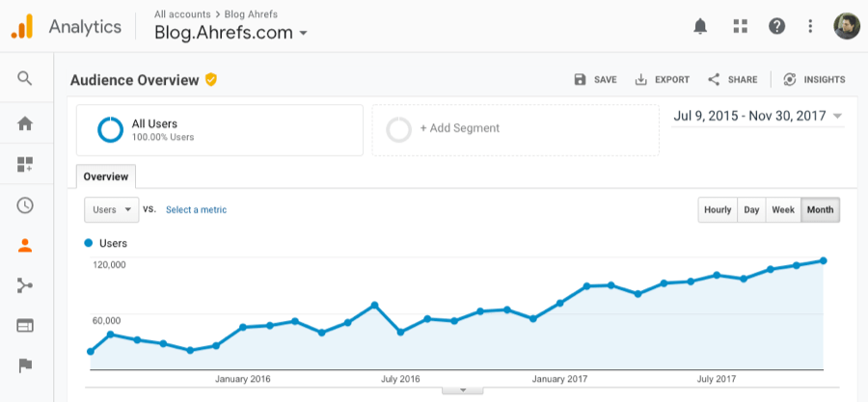Switch the chart to Hourly view

click(718, 210)
